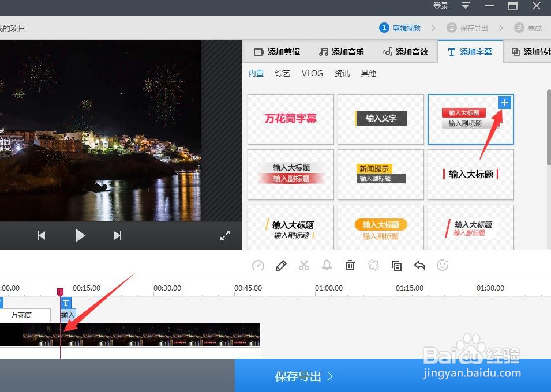The image size is (551, 392).
Task: Expand the preview to fullscreen
Action: pyautogui.click(x=225, y=235)
